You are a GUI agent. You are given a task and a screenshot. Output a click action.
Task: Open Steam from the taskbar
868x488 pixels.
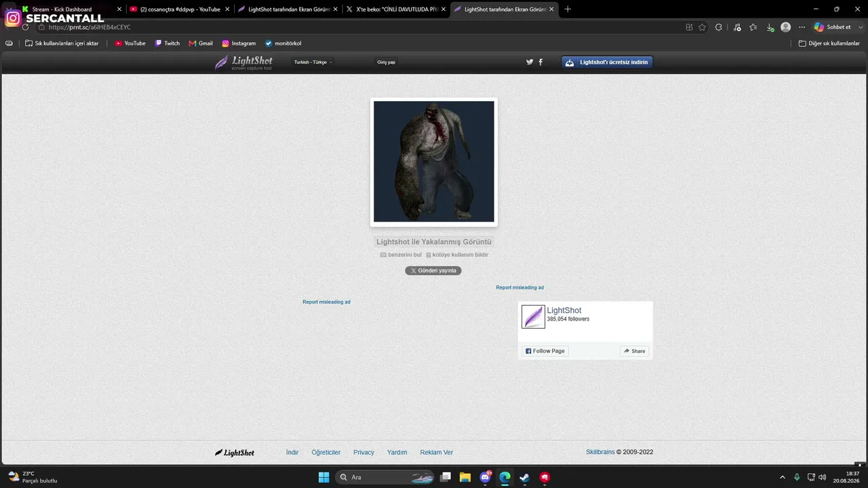[x=524, y=477]
